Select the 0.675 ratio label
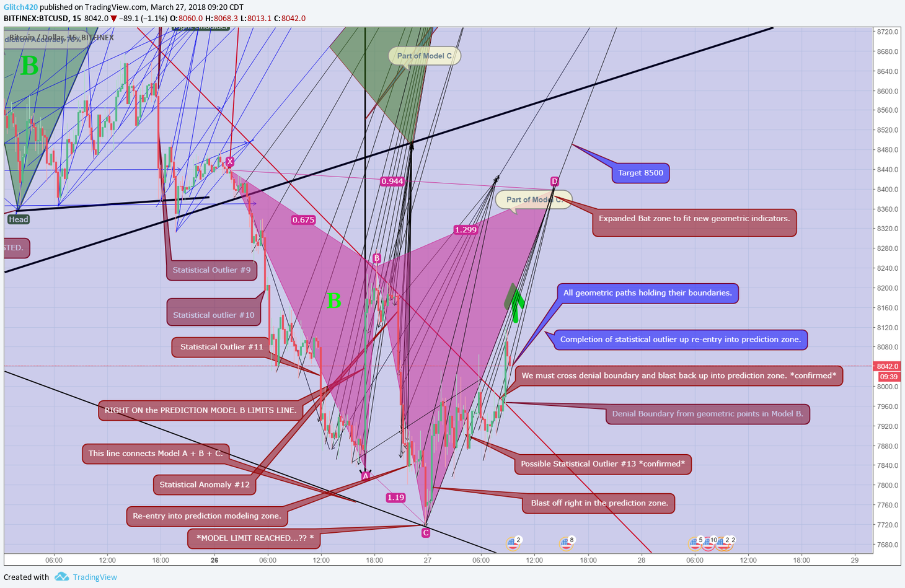This screenshot has height=588, width=905. (303, 220)
